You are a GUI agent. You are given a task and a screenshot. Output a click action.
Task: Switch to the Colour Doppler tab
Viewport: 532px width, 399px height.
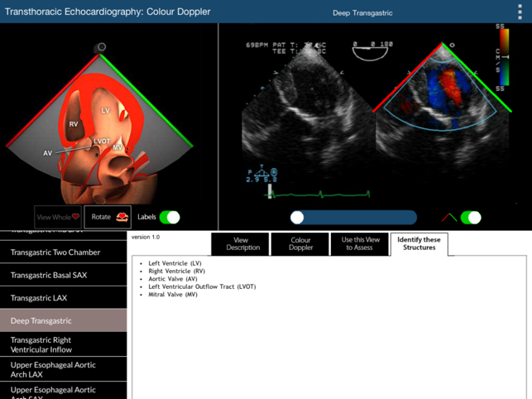pos(301,244)
